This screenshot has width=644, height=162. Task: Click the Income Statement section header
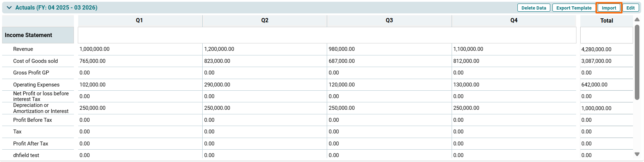point(28,35)
